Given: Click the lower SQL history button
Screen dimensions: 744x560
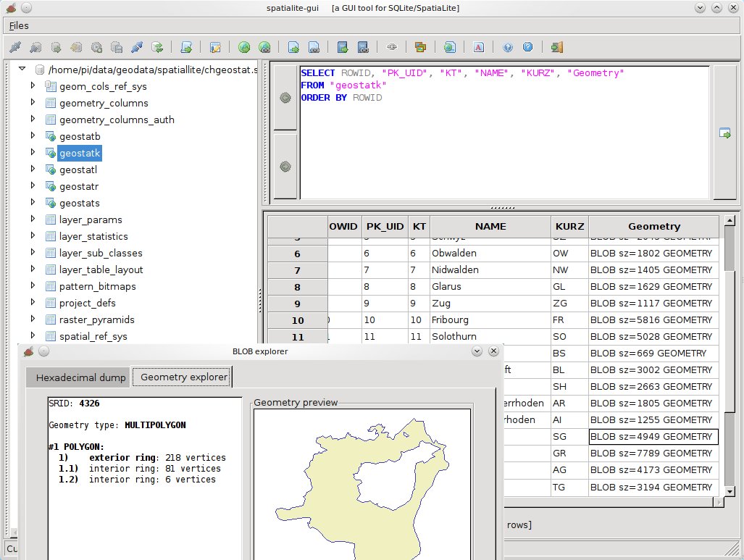Looking at the screenshot, I should click(285, 167).
